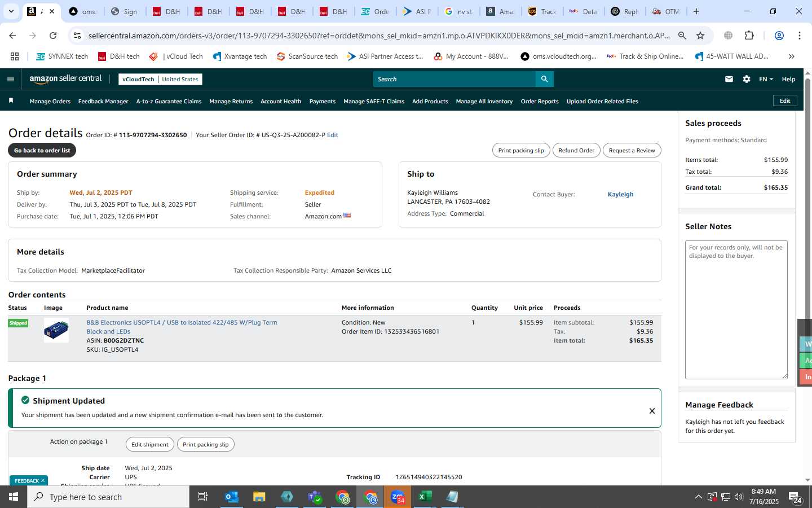Click the browser zoom magnifier icon
Image resolution: width=812 pixels, height=508 pixels.
click(x=682, y=36)
